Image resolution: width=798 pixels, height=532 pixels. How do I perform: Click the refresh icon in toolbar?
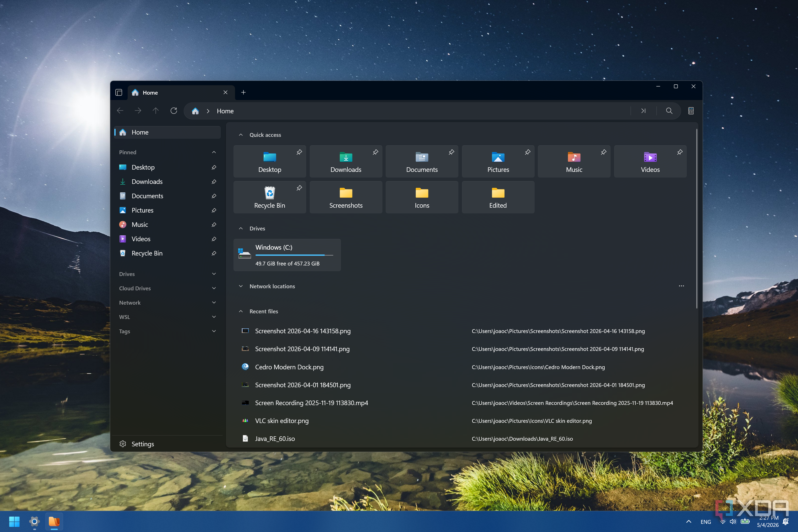pos(174,111)
